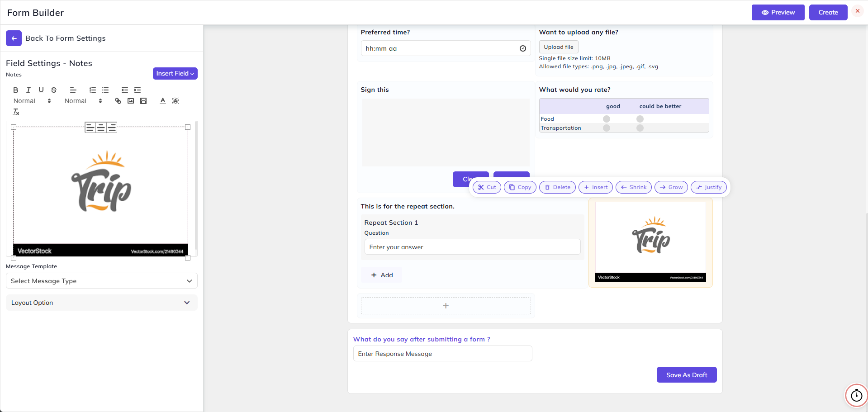The image size is (868, 412).
Task: Shrink the selected field
Action: (634, 187)
